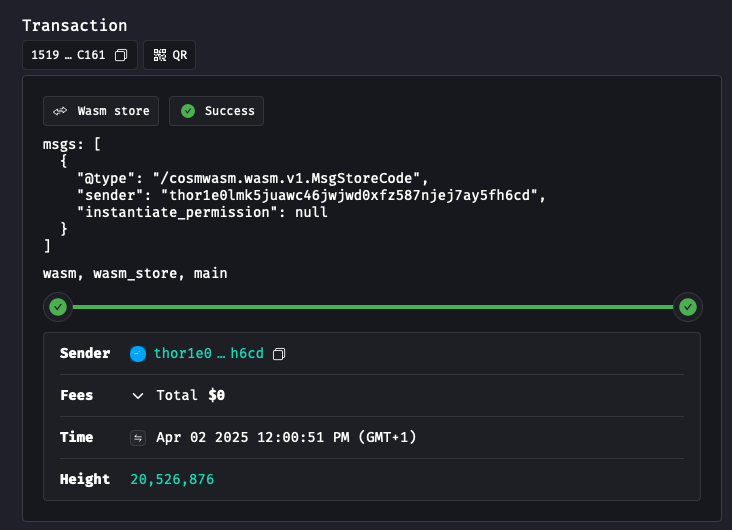Click the Wasm store type badge
Screen dimensions: 732x530
[x=101, y=111]
